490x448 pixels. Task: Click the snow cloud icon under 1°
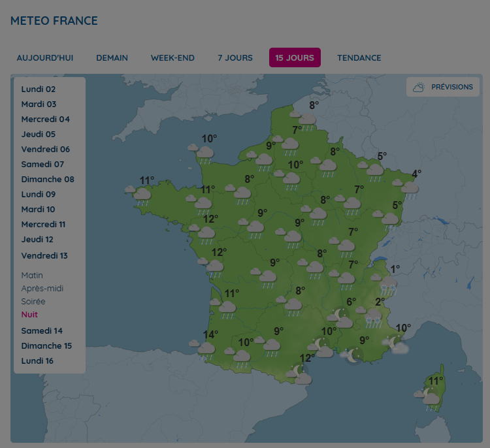click(385, 285)
